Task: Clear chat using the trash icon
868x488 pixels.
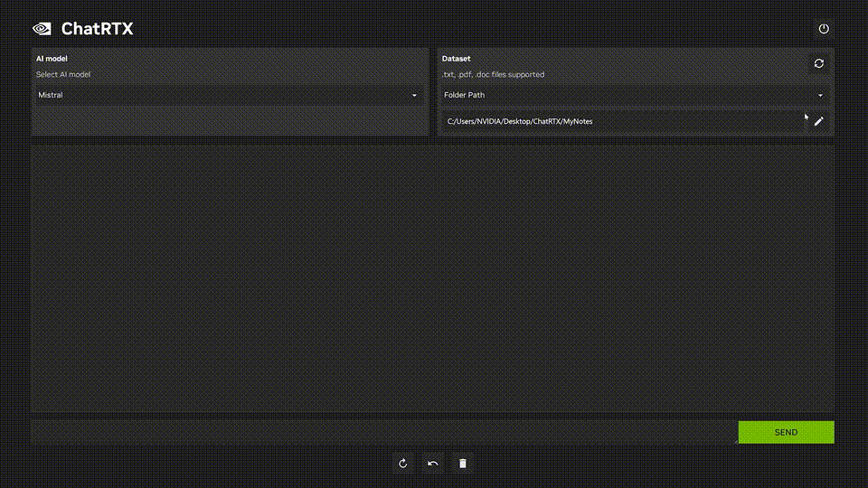Action: click(x=463, y=464)
